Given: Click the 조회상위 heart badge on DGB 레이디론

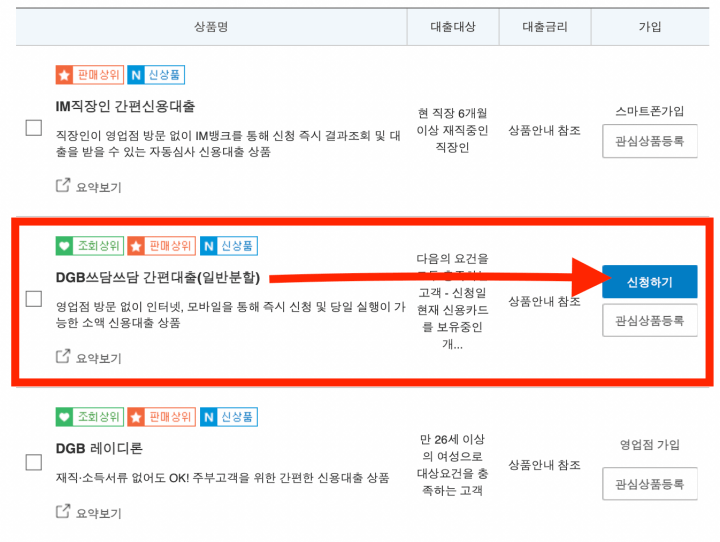Looking at the screenshot, I should pos(90,417).
